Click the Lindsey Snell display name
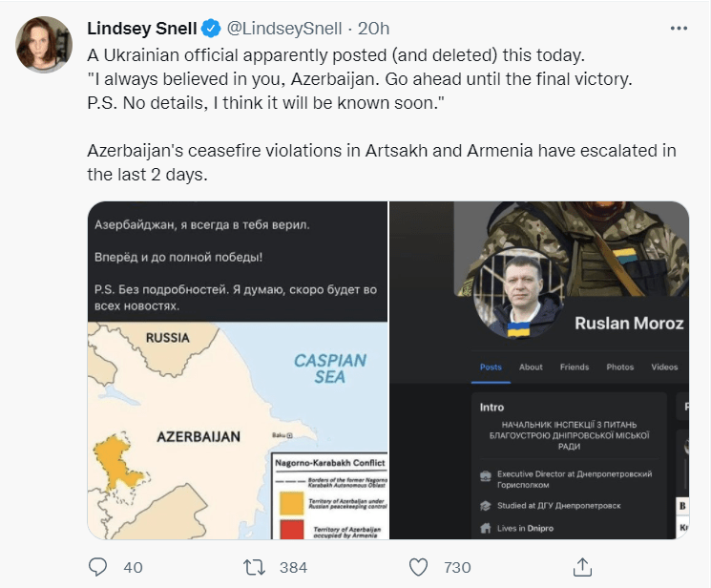The image size is (711, 588). 141,29
